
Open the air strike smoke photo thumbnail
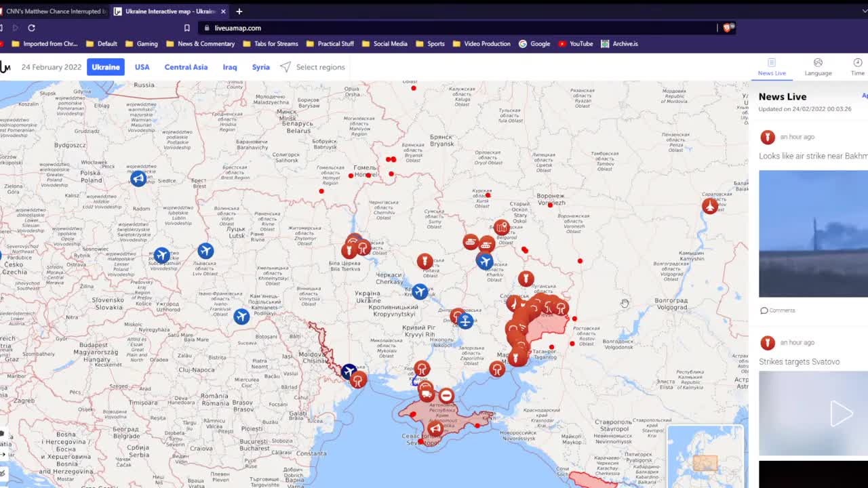[813, 233]
